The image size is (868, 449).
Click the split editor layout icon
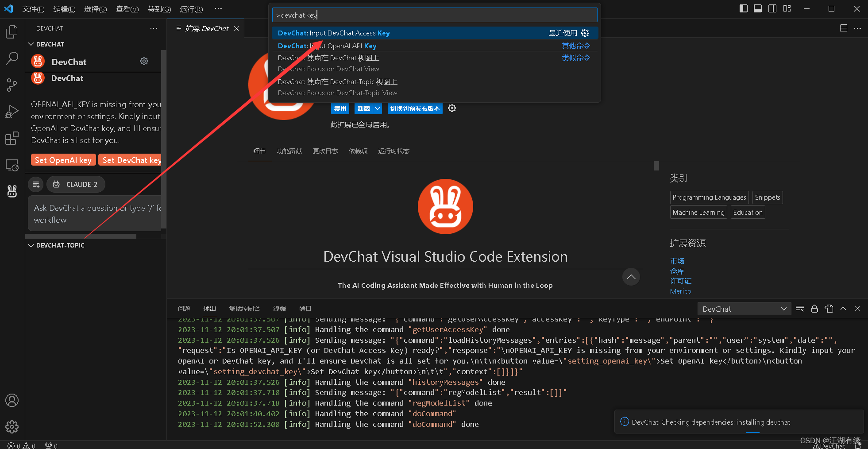(844, 28)
